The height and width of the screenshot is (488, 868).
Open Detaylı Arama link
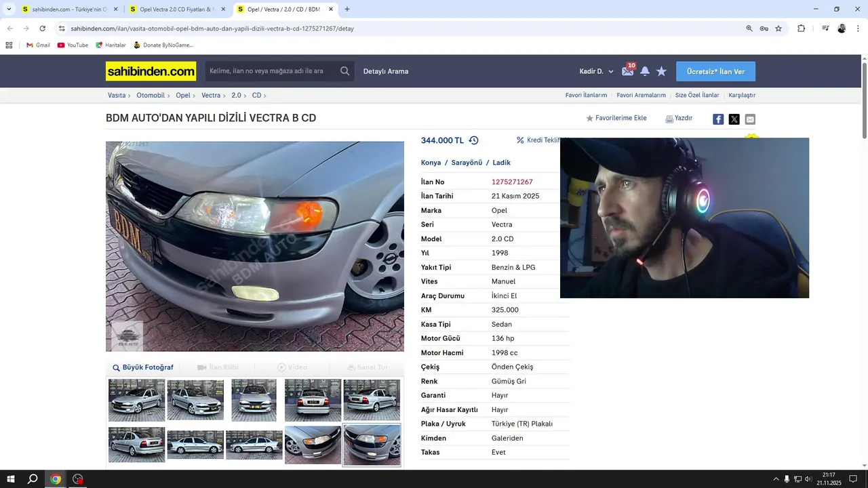click(386, 71)
